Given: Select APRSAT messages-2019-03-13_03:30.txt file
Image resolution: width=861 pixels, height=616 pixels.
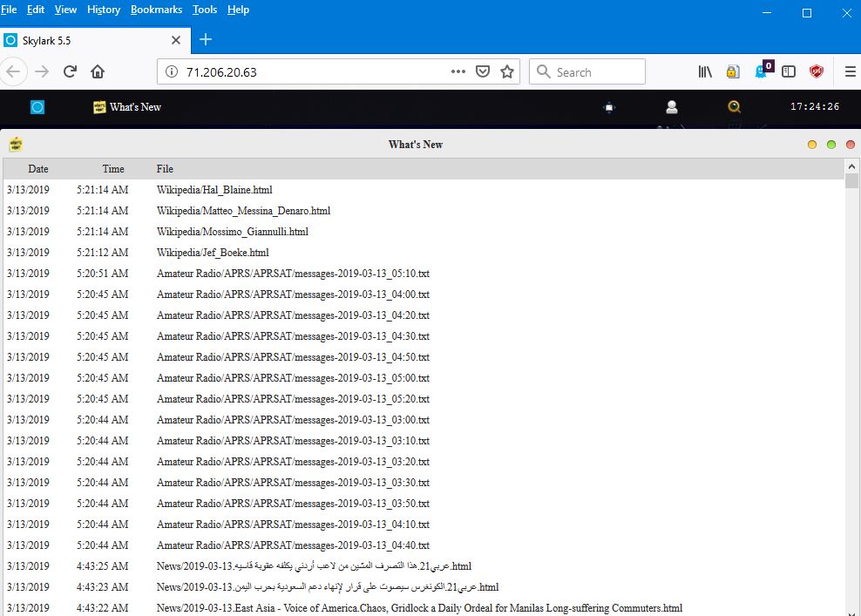Looking at the screenshot, I should pyautogui.click(x=293, y=482).
